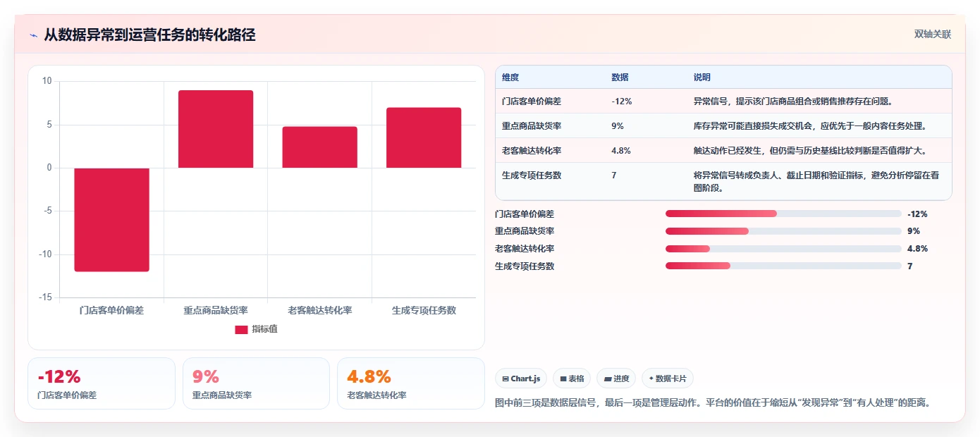The height and width of the screenshot is (437, 980).
Task: Click the 重点商品缺货率 progress bar
Action: pyautogui.click(x=783, y=231)
